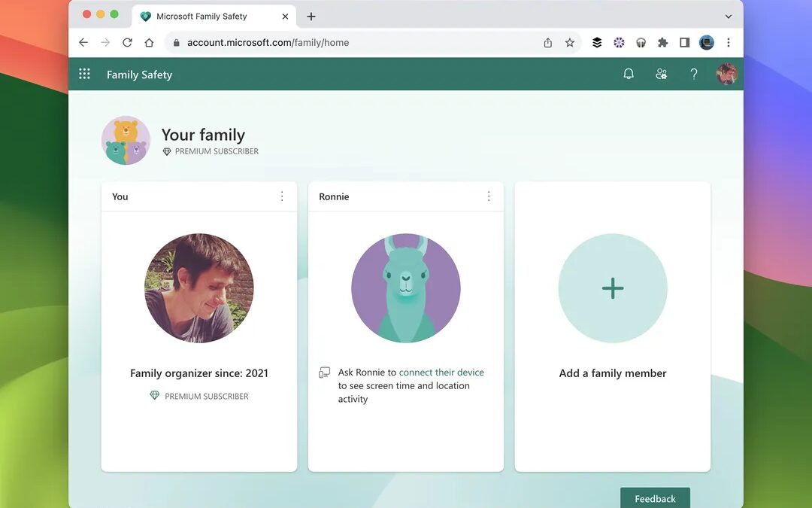Open the family members icon in header
Image resolution: width=812 pixels, height=508 pixels.
click(661, 74)
